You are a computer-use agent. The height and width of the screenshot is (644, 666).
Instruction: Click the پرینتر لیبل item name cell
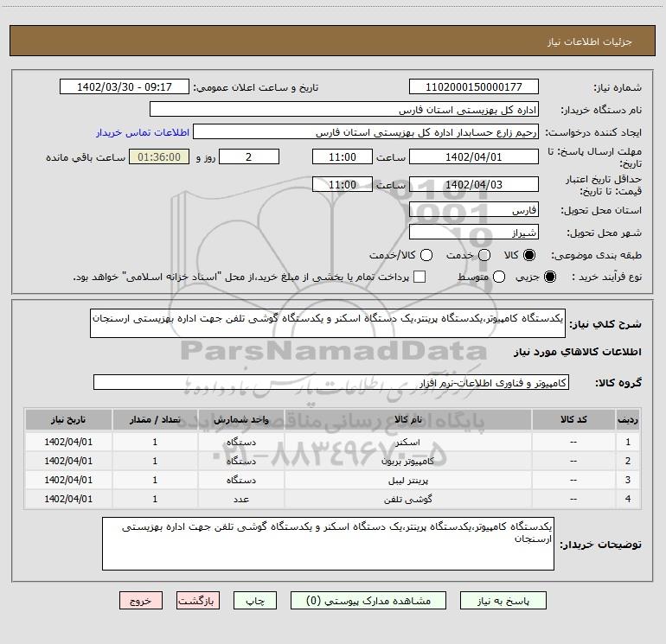[x=407, y=480]
